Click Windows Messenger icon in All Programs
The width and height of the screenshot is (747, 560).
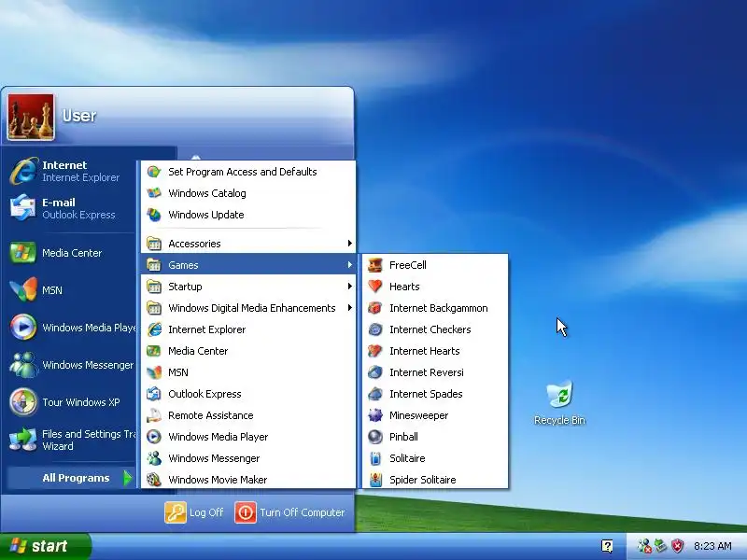point(154,458)
